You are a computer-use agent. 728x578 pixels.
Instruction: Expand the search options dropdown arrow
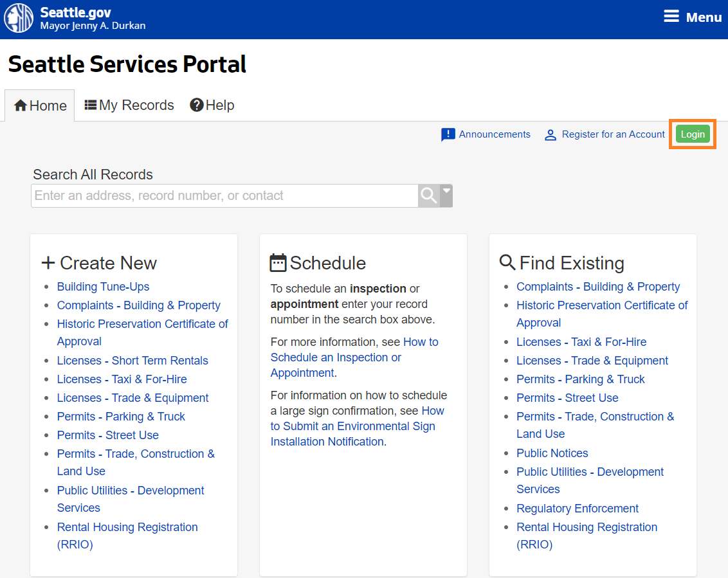[x=446, y=192]
